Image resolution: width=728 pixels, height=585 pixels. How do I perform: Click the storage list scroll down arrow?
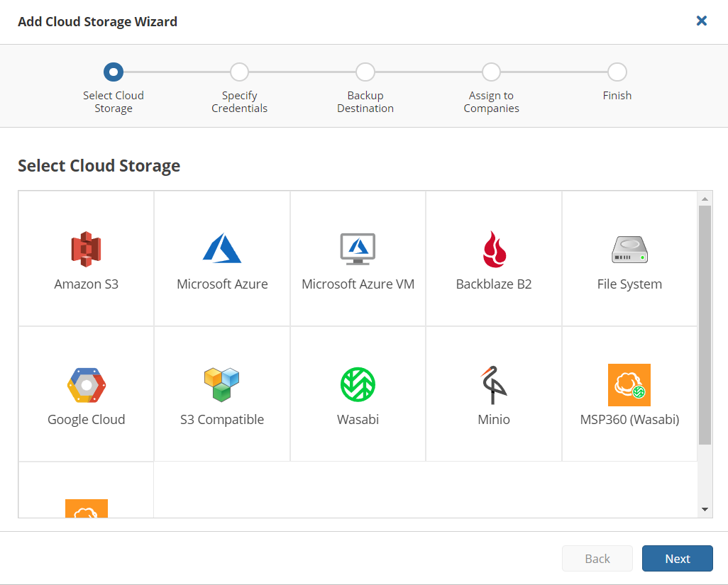coord(705,509)
